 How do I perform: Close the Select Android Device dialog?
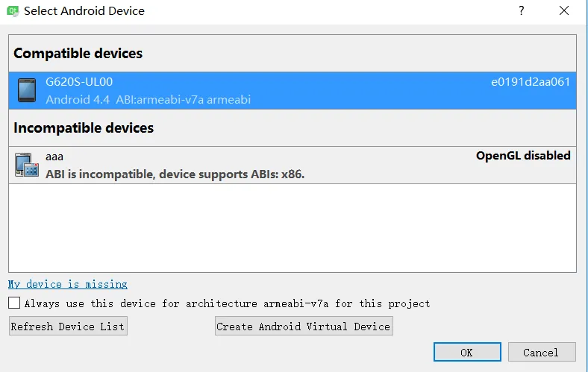tap(564, 10)
